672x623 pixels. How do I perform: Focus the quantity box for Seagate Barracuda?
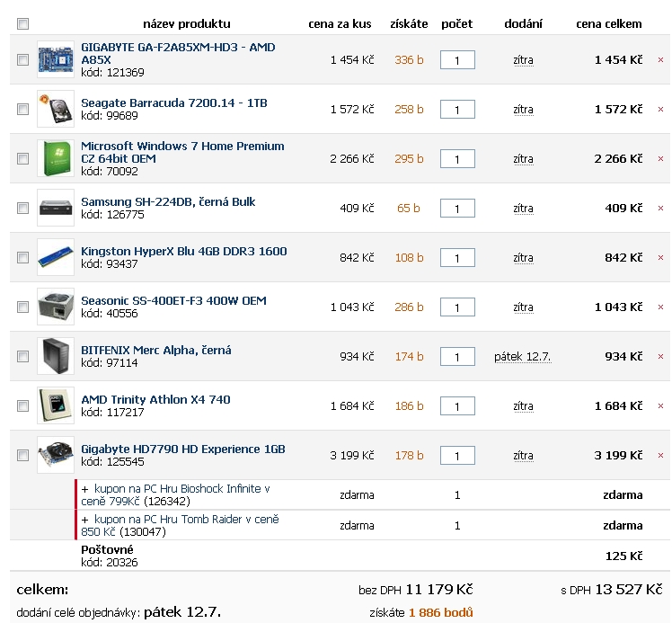457,110
